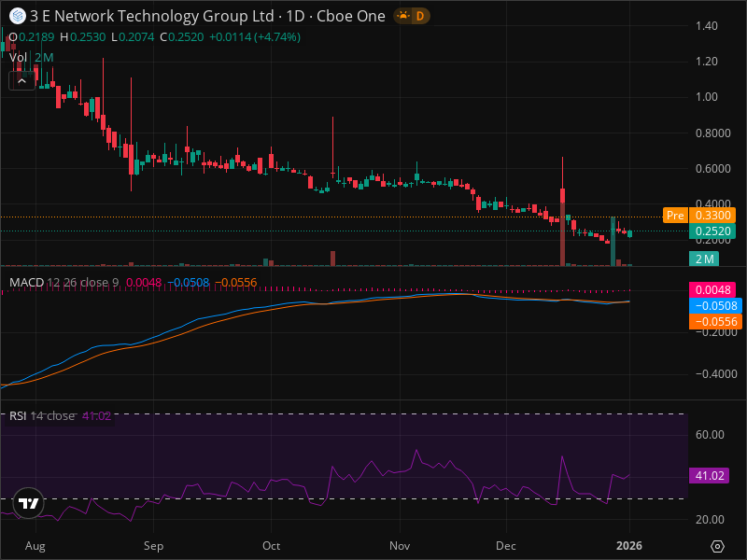This screenshot has width=747, height=560.
Task: Click the Nov label on time axis
Action: (x=400, y=546)
